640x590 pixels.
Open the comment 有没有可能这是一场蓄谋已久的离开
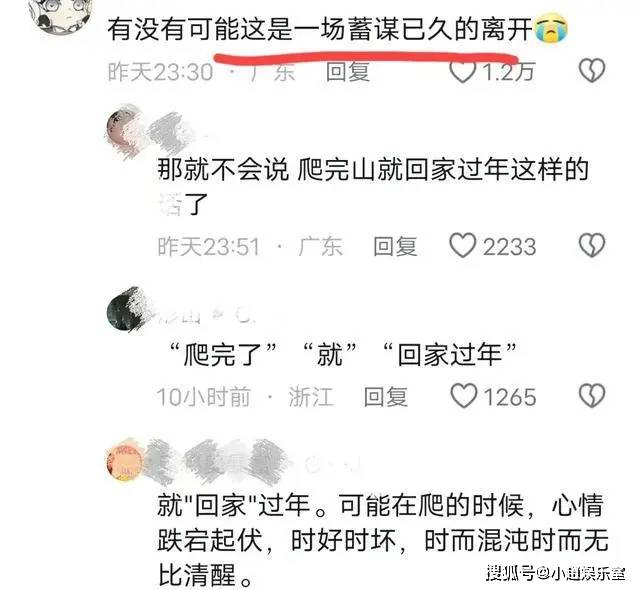coord(320,29)
